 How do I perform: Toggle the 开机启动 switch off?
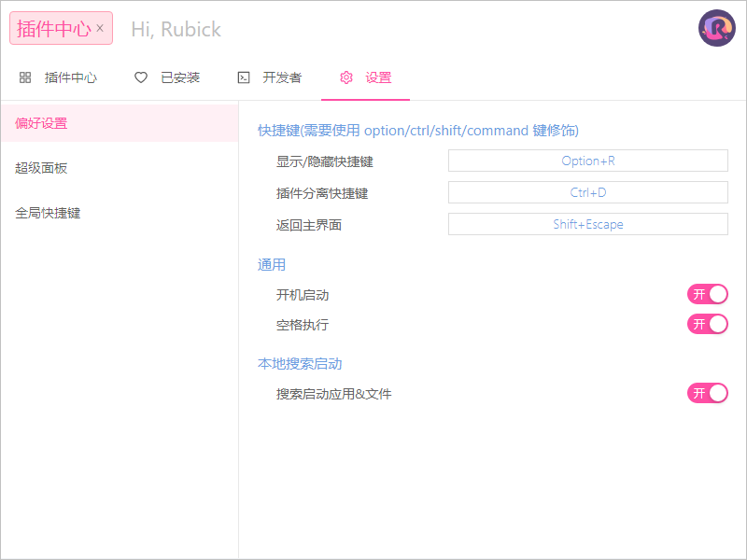click(708, 294)
